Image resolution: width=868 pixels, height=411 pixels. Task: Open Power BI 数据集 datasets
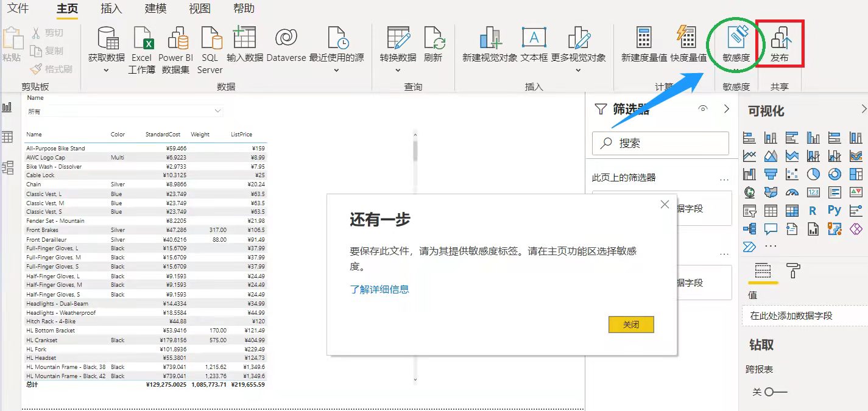175,50
